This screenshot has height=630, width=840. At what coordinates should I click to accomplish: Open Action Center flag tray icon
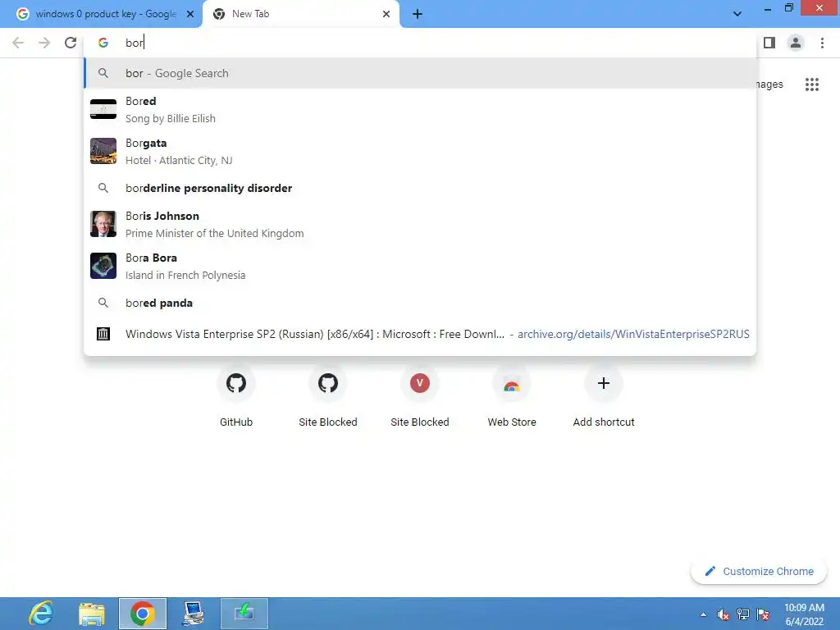[763, 614]
